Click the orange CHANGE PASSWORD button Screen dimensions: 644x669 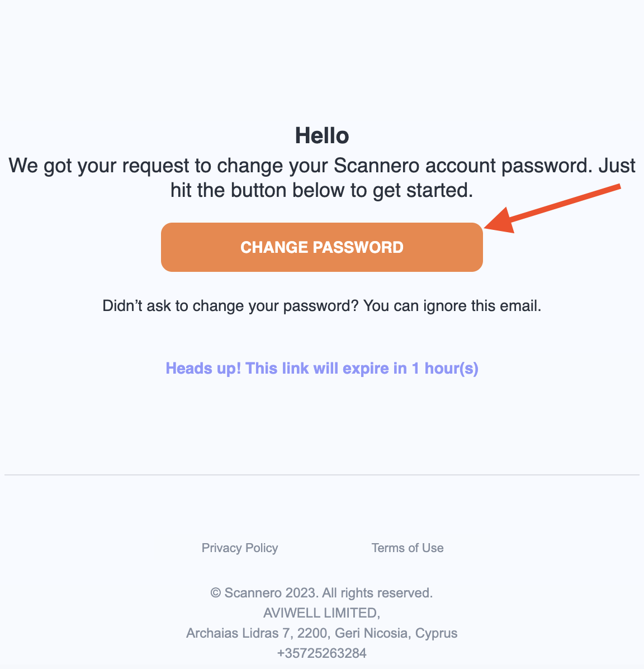tap(321, 247)
